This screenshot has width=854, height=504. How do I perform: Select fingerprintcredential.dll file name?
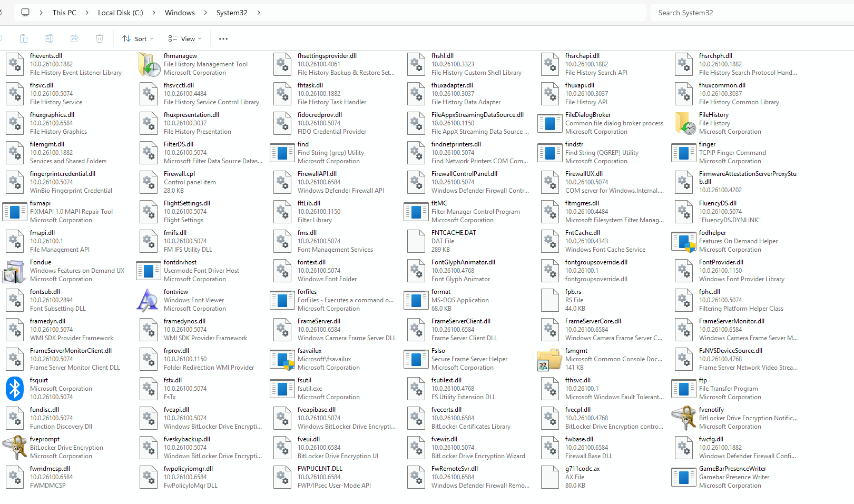(63, 174)
